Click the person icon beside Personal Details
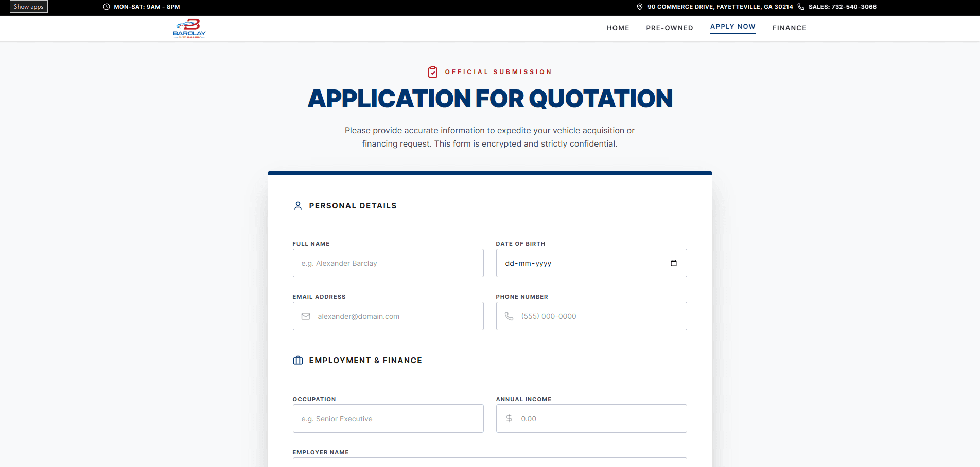This screenshot has width=980, height=467. point(298,206)
